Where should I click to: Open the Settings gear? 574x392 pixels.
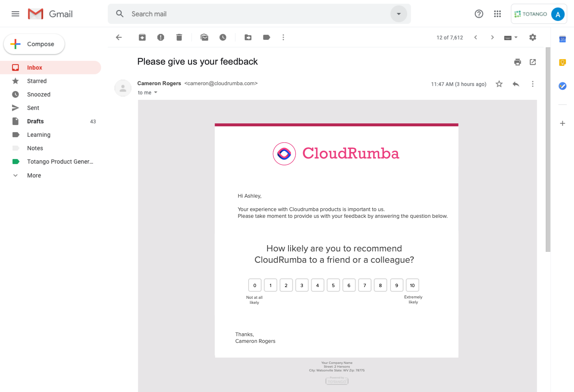(533, 37)
